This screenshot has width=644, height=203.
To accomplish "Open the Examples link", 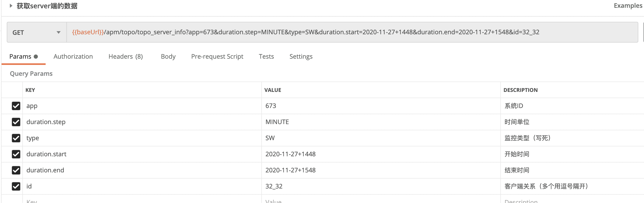I will (x=628, y=6).
